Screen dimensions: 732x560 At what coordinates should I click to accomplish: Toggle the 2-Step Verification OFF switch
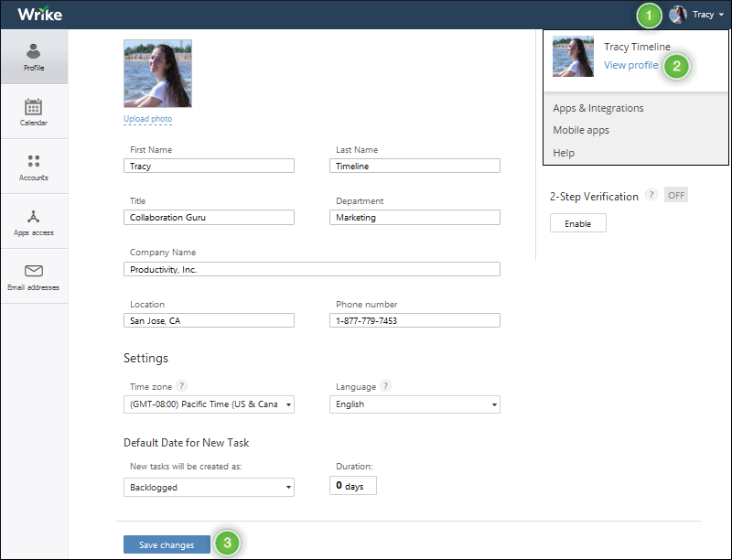click(x=675, y=195)
